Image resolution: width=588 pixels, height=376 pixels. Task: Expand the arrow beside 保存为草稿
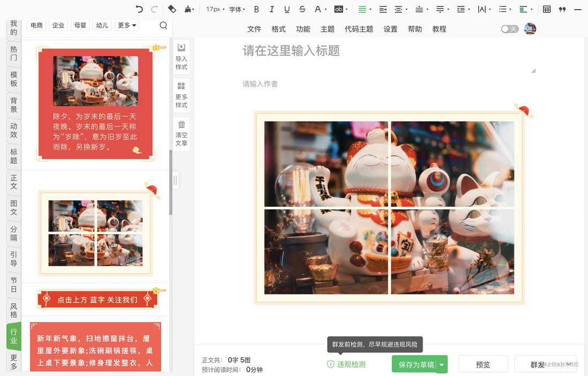(x=442, y=364)
